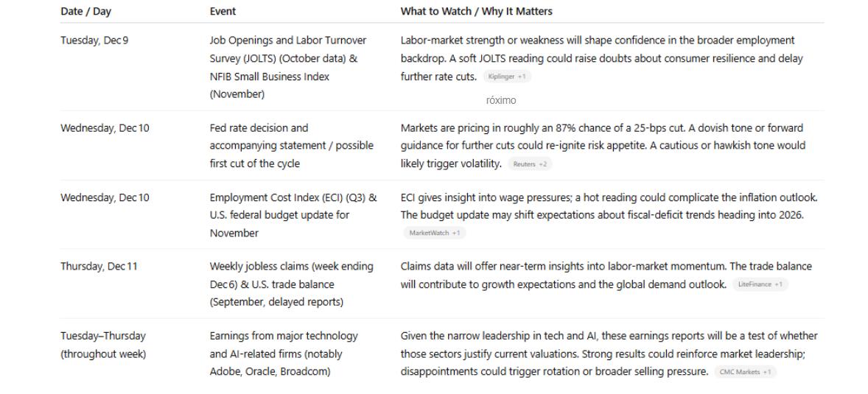Open the Kiplinger source citation chip

pos(507,77)
